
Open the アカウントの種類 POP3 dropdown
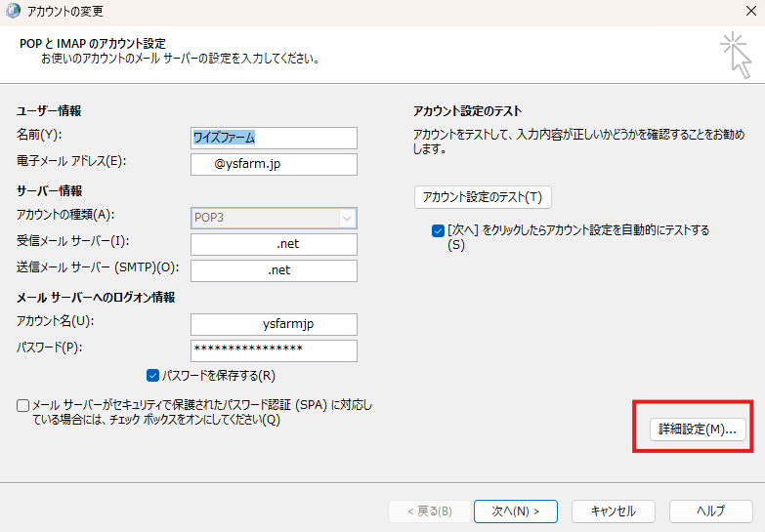[275, 218]
